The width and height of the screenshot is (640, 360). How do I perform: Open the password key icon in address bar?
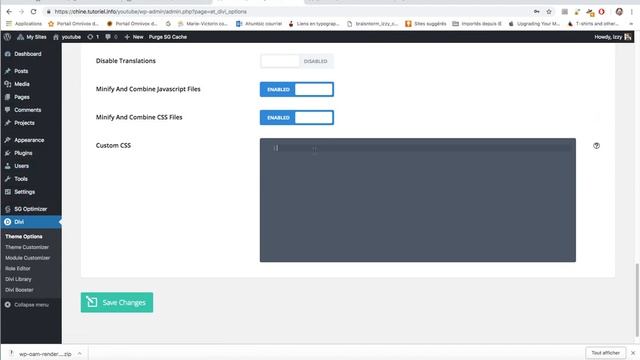pos(536,12)
